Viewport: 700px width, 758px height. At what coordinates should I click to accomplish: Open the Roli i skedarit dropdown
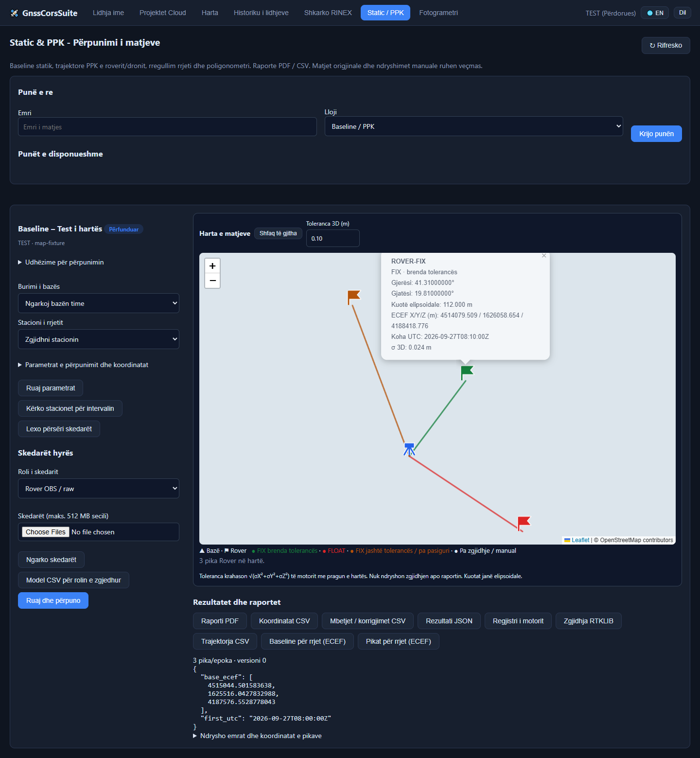point(99,489)
